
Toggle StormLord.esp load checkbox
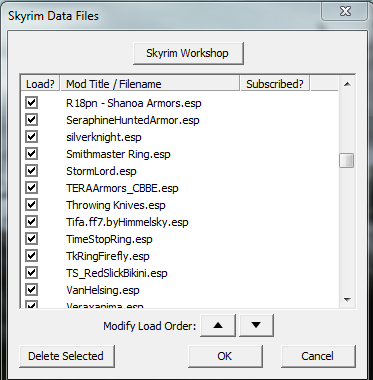(31, 171)
